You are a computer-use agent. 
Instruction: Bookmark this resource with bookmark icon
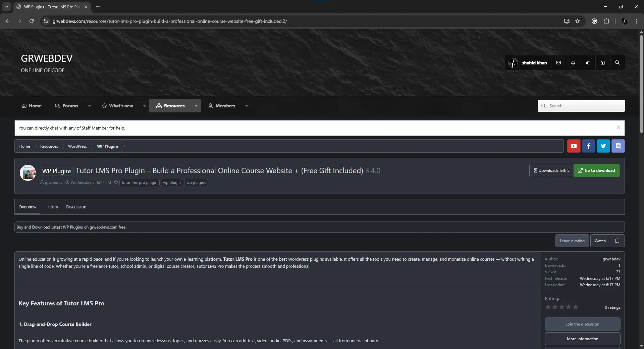[617, 241]
